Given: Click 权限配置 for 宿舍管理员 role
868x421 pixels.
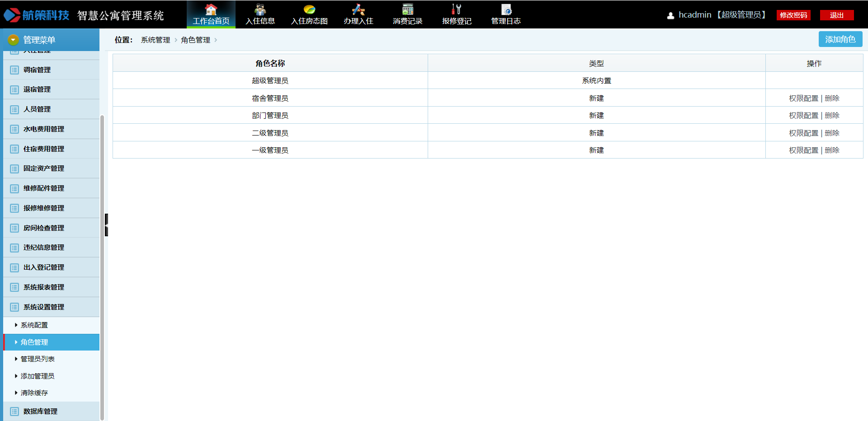Looking at the screenshot, I should [803, 98].
